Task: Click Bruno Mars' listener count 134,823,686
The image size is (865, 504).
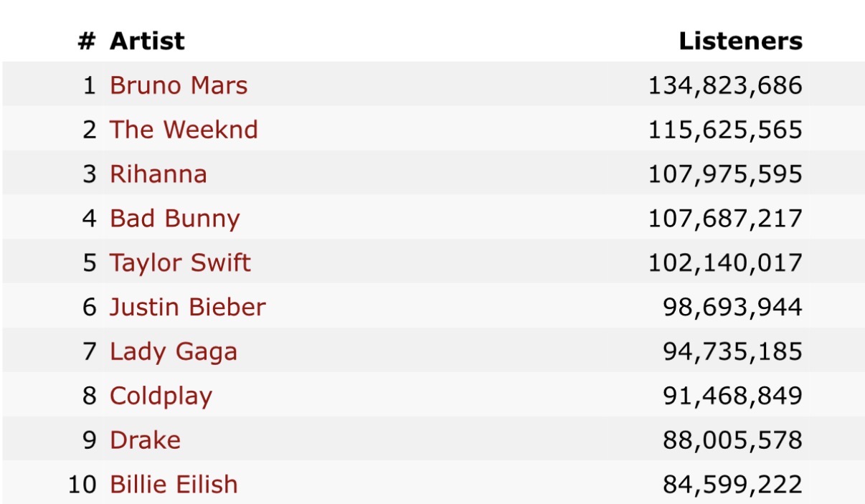Action: click(725, 86)
